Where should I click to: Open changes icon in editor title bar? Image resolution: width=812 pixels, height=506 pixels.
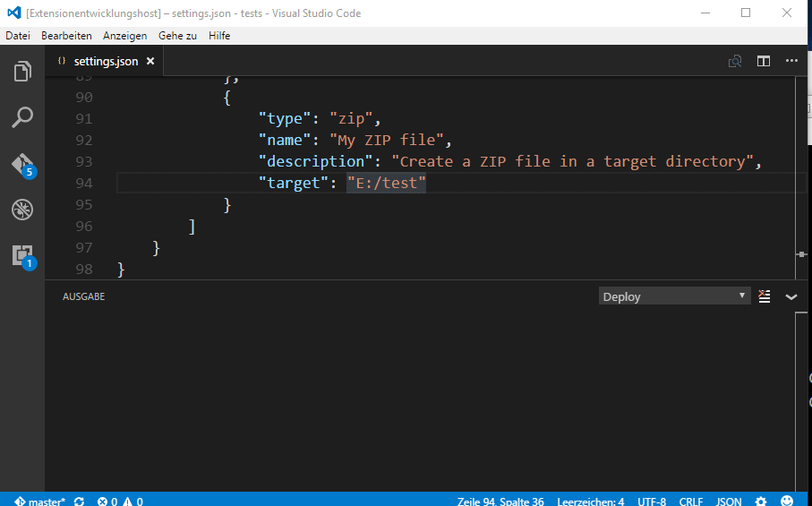click(x=735, y=61)
